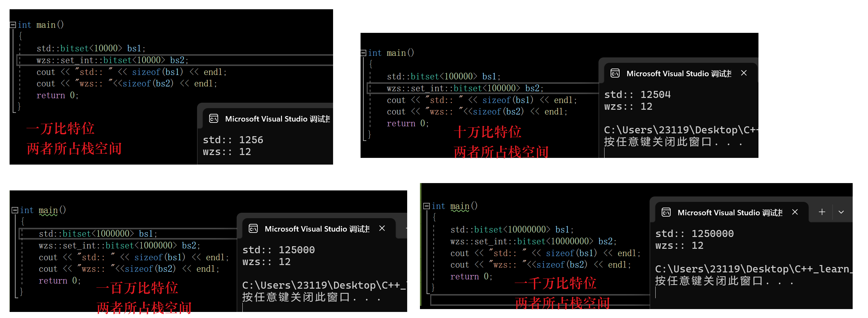Collapse int main() in the bitset<10000> editor
868x318 pixels.
pyautogui.click(x=13, y=25)
